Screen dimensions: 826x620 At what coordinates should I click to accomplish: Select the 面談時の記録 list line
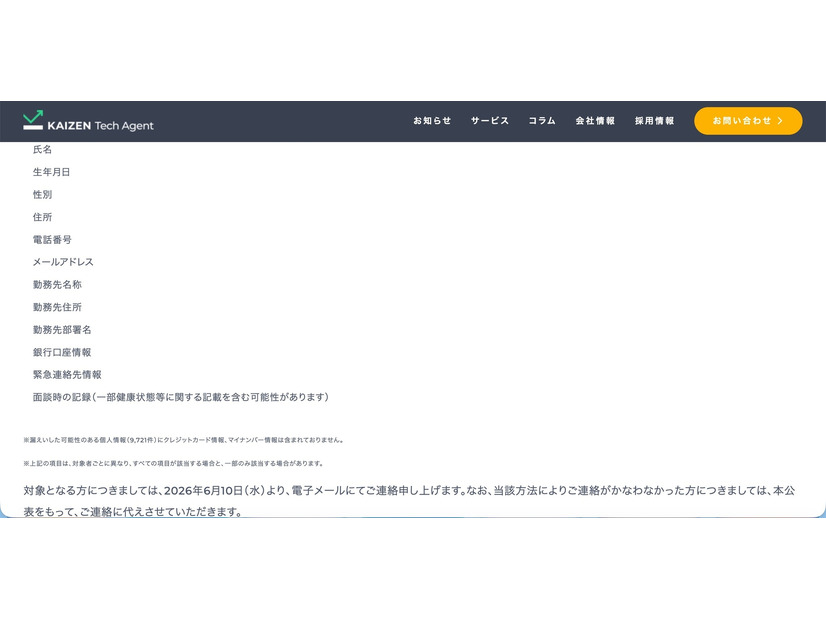tap(181, 397)
